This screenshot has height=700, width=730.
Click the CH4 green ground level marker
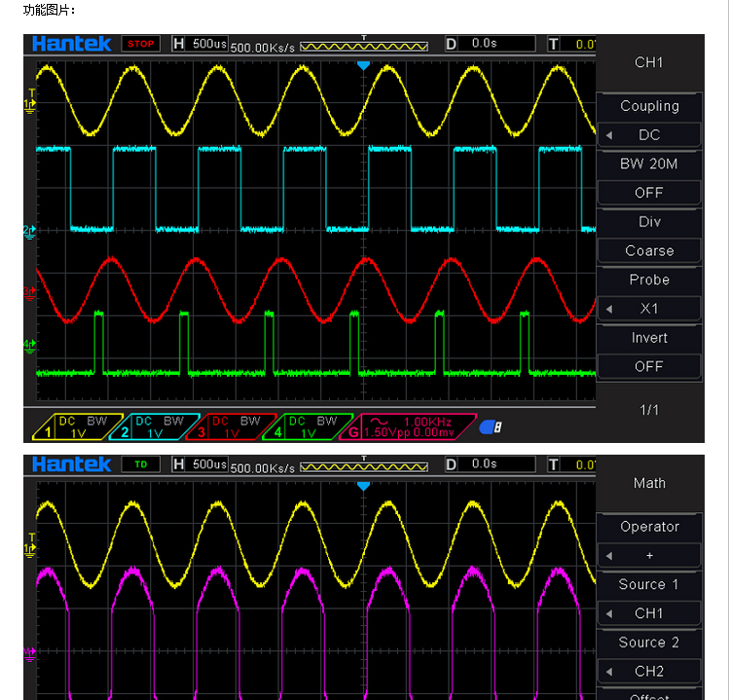(30, 345)
